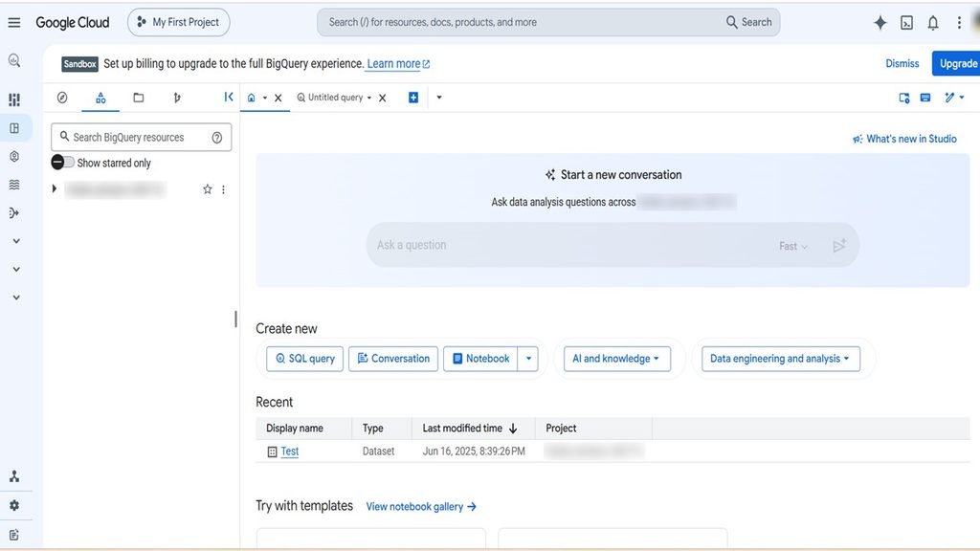Click the scheduled/monitor icon in tab bar right
The image size is (980, 551).
[x=904, y=98]
